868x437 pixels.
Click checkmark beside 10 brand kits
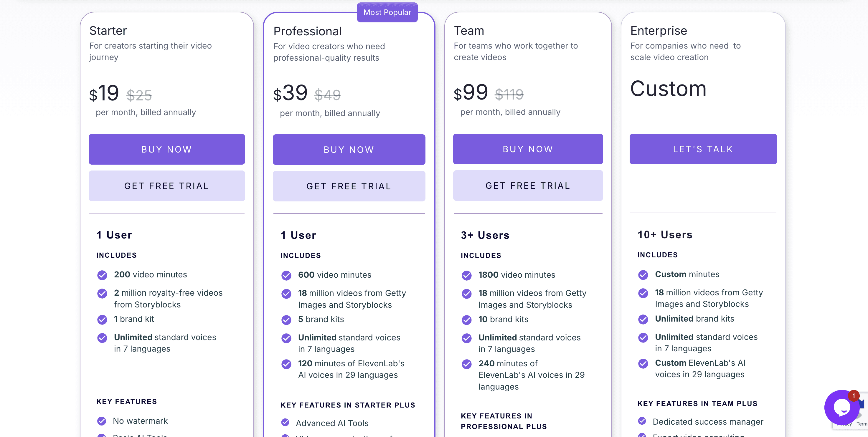[466, 320]
